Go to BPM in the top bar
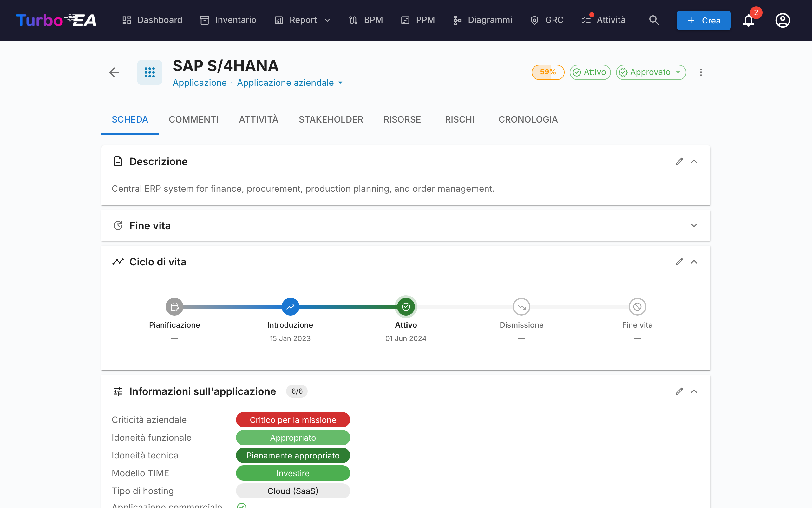812x508 pixels. tap(366, 20)
